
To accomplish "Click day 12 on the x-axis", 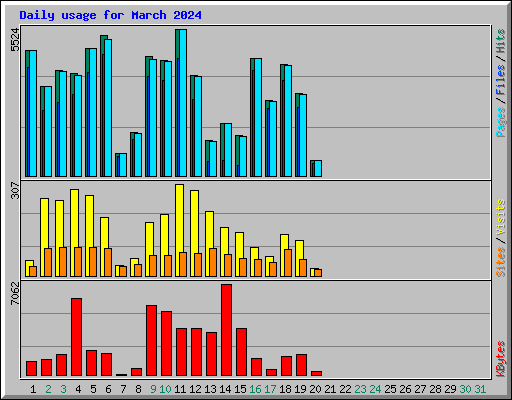I will click(195, 389).
